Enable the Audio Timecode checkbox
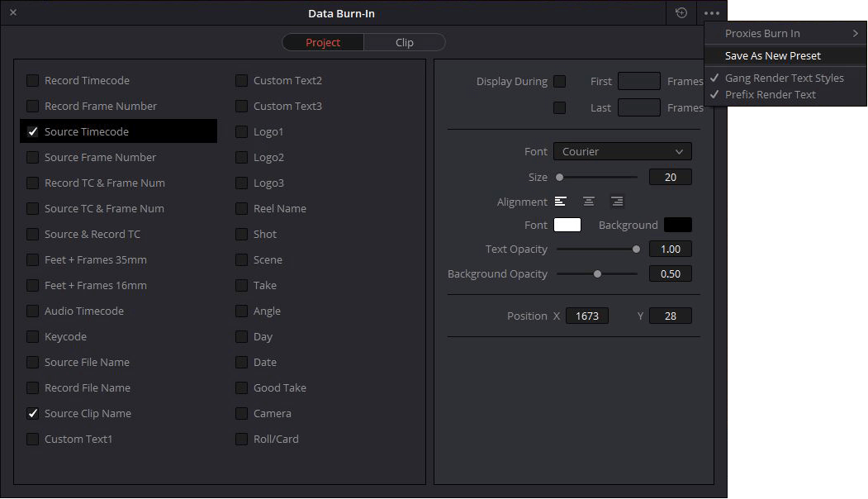Viewport: 868px width, 499px height. pyautogui.click(x=33, y=311)
